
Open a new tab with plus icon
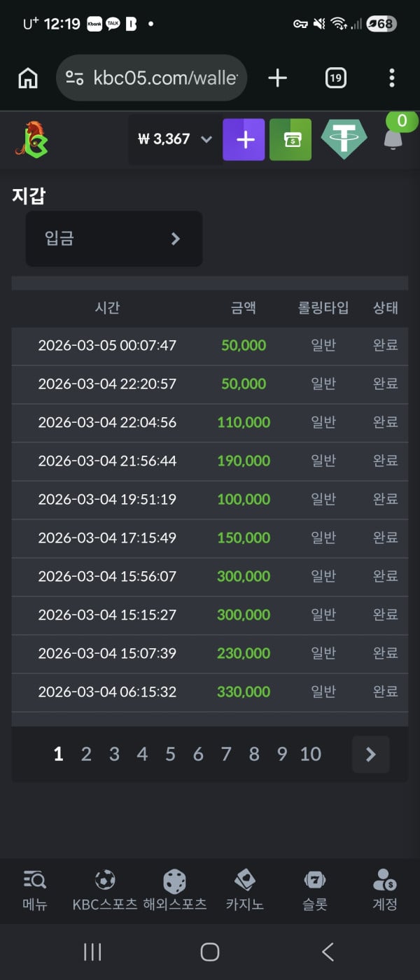(x=277, y=78)
